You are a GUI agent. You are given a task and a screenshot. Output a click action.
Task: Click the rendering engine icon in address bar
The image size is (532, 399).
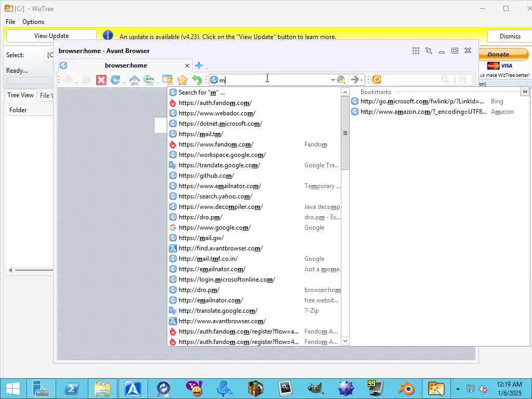click(x=341, y=79)
